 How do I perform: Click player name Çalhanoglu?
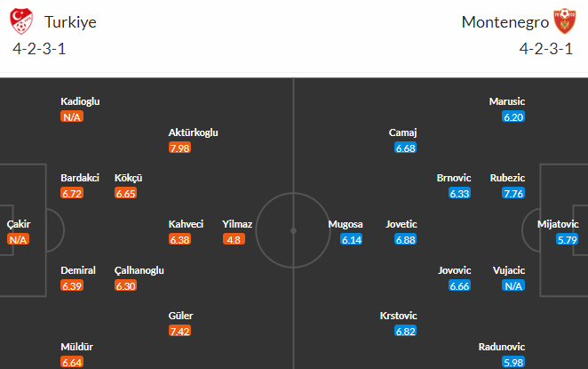click(139, 270)
